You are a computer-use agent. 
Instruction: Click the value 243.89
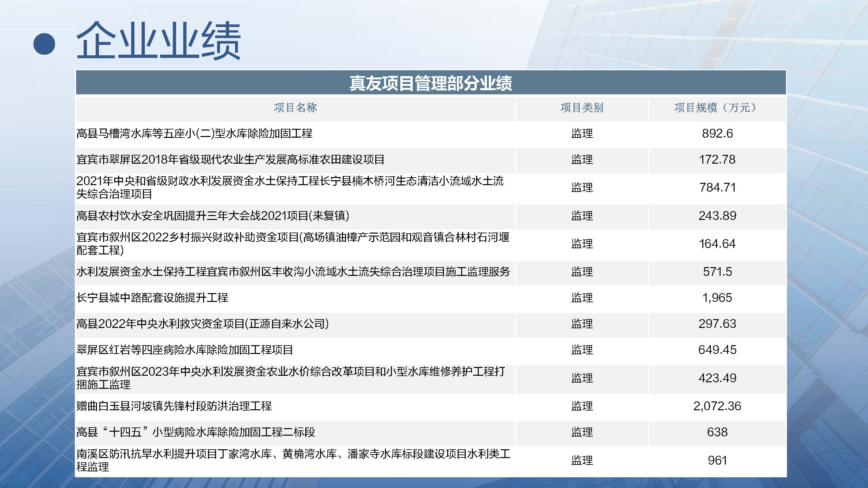(x=717, y=216)
